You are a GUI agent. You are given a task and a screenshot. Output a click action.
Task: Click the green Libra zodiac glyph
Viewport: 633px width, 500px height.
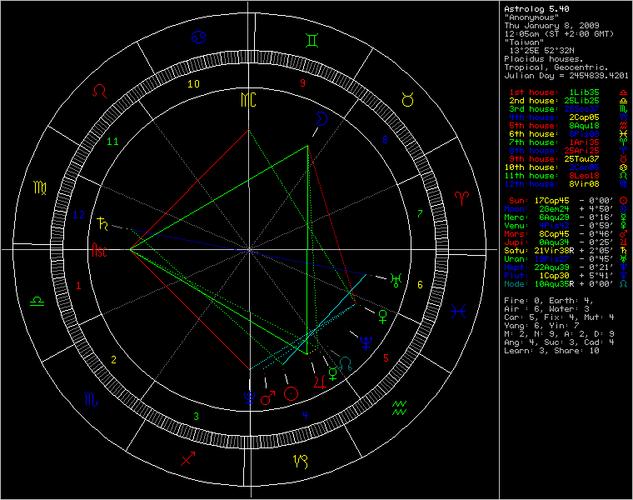(x=37, y=301)
